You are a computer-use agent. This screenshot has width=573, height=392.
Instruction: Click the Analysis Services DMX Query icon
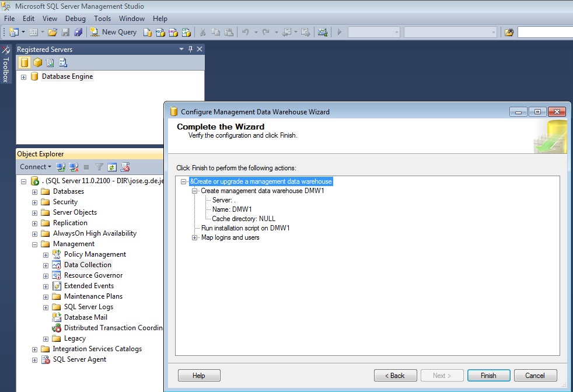tap(173, 32)
